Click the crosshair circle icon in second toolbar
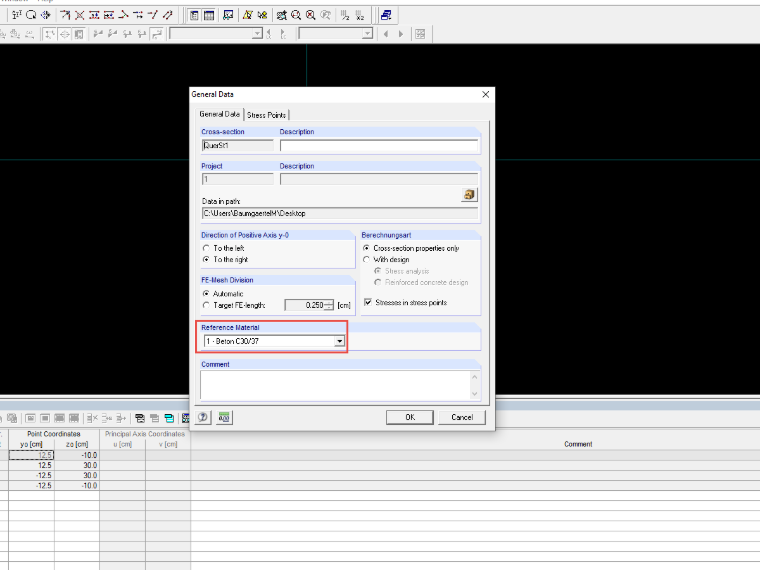 (x=64, y=34)
